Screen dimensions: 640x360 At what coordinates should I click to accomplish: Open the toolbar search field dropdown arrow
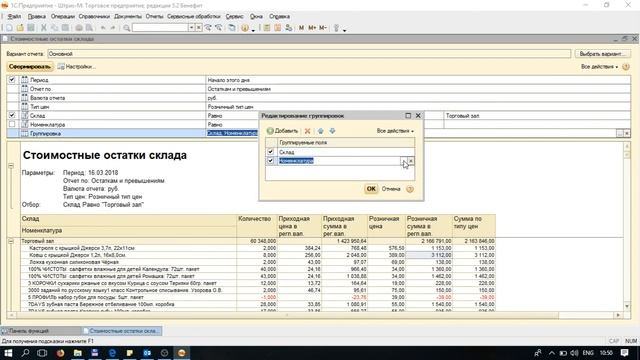coord(191,28)
